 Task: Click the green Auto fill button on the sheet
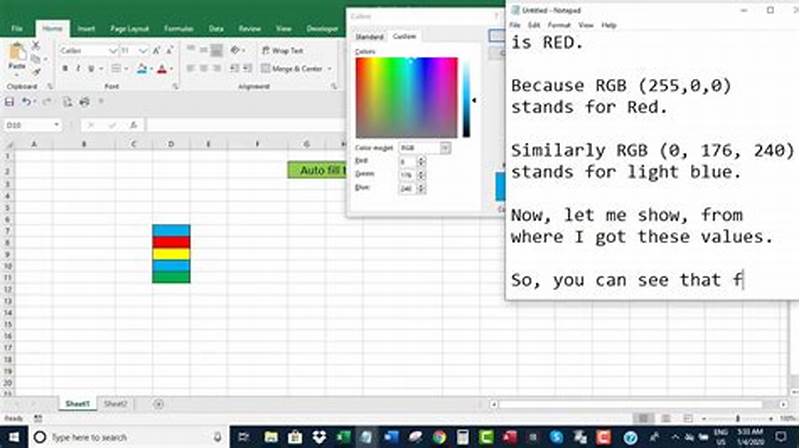click(x=317, y=170)
